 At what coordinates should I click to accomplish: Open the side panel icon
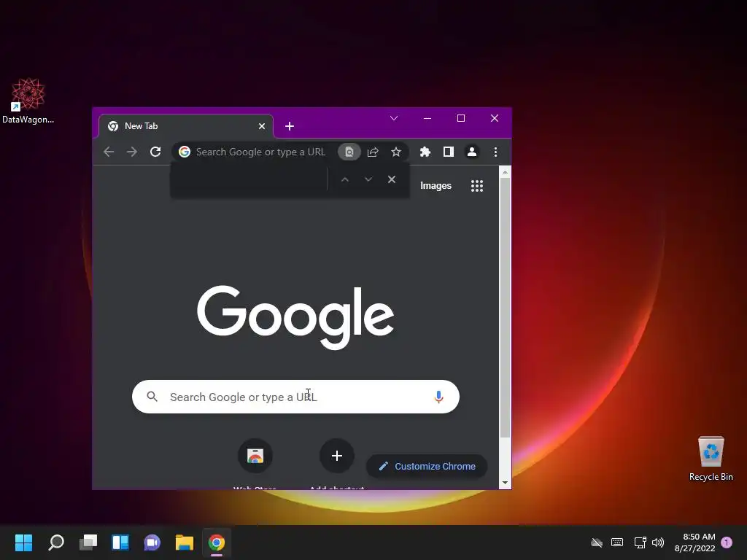pos(449,152)
